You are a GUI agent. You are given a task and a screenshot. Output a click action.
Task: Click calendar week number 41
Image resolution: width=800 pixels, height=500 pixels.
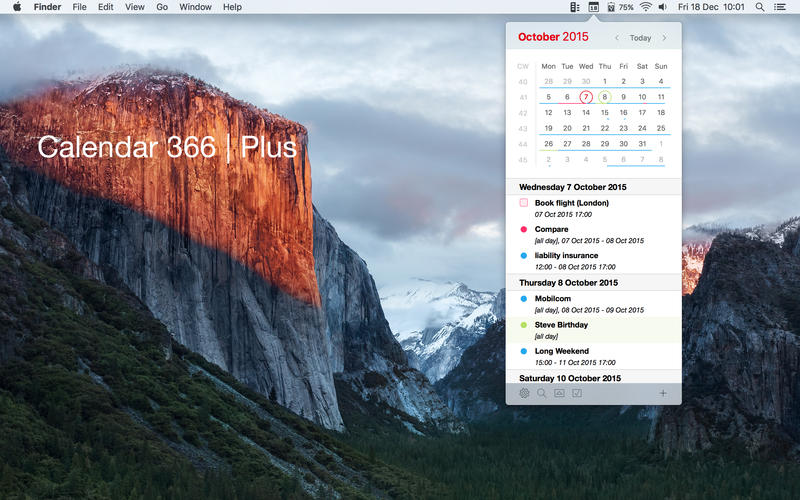(x=523, y=97)
